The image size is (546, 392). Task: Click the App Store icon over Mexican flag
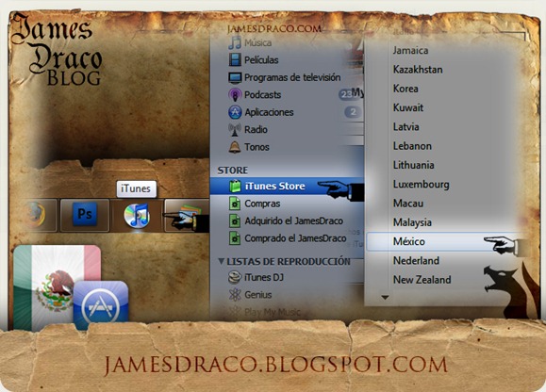click(101, 305)
